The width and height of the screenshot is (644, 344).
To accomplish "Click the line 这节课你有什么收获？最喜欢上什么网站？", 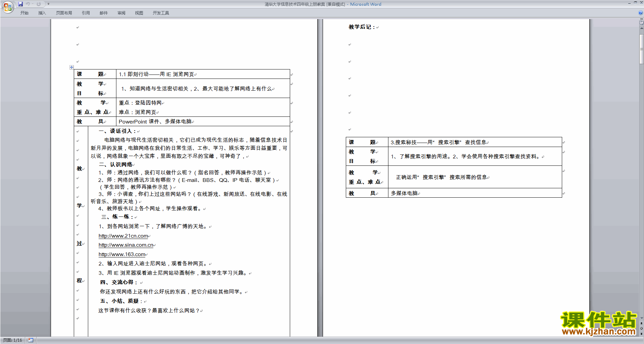I will click(x=149, y=310).
